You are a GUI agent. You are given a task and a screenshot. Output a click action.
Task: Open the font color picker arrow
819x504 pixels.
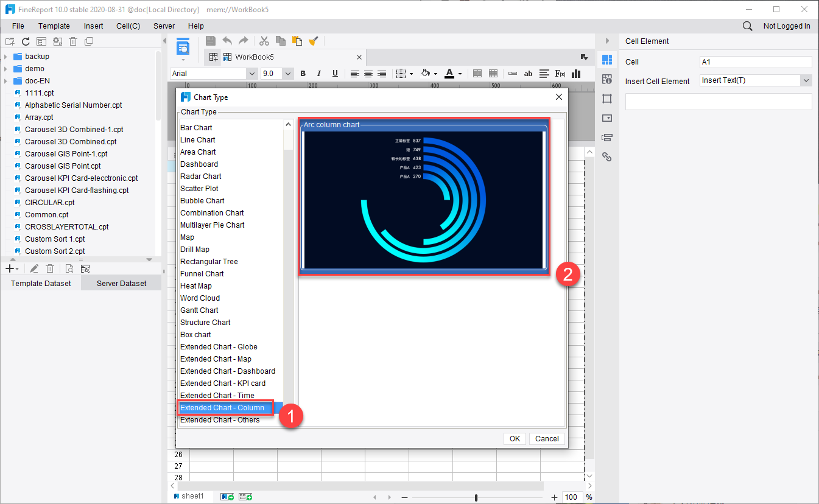click(460, 74)
